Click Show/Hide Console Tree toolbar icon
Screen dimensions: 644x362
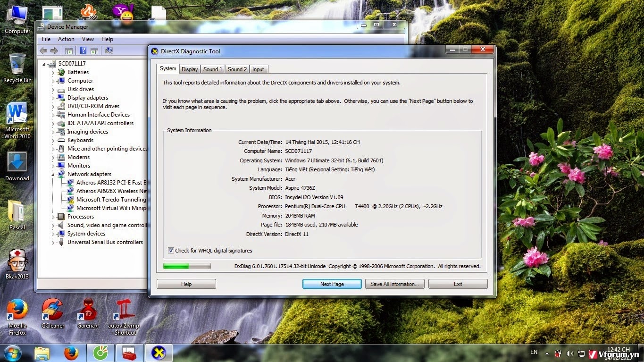pyautogui.click(x=68, y=51)
